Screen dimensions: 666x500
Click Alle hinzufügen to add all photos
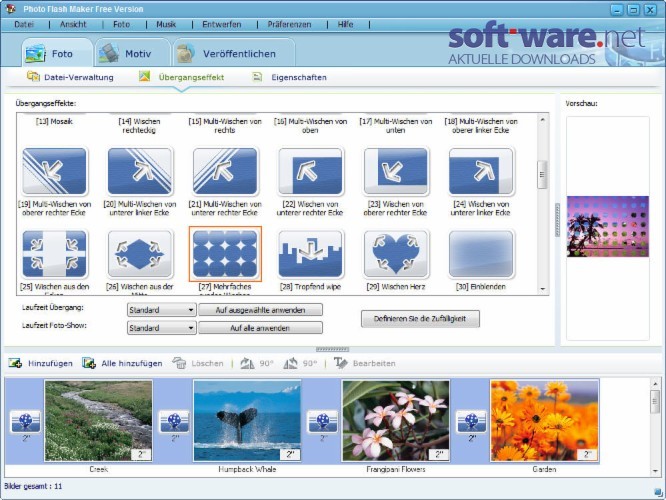pyautogui.click(x=122, y=363)
